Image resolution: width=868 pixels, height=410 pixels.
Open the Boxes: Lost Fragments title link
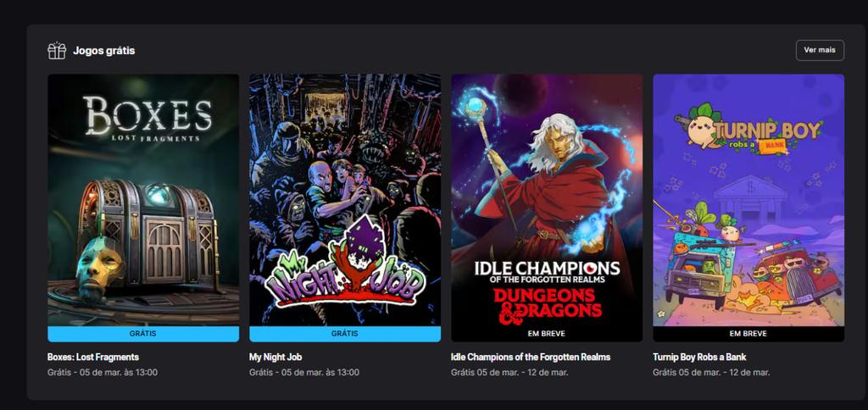click(93, 357)
